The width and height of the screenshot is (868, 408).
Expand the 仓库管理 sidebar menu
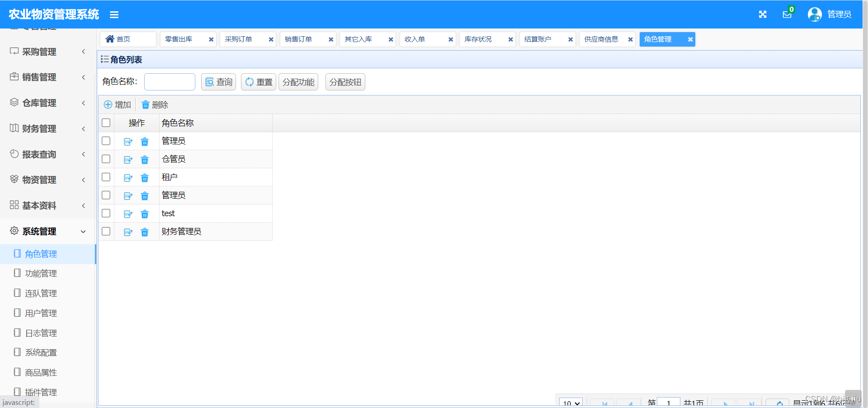pyautogui.click(x=48, y=103)
